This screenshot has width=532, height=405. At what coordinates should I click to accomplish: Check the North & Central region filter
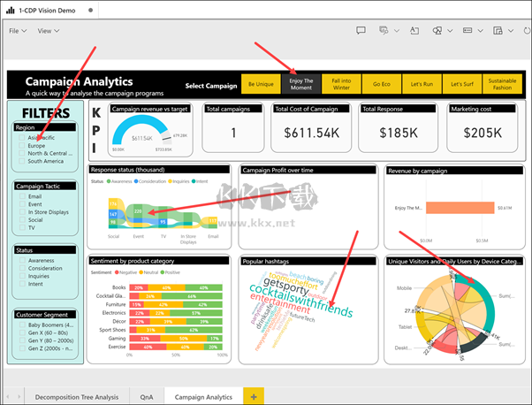tap(22, 153)
